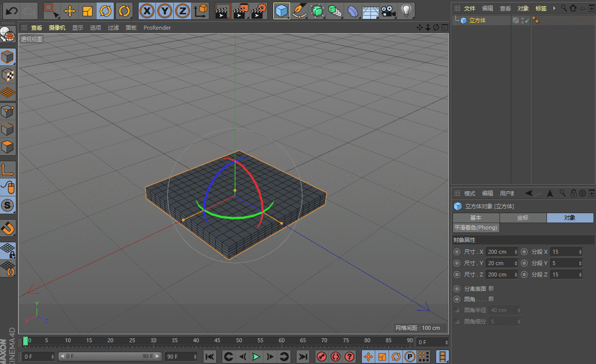Viewport: 596px width, 364px height.
Task: Switch to 坐标 tab in attributes
Action: click(x=523, y=218)
